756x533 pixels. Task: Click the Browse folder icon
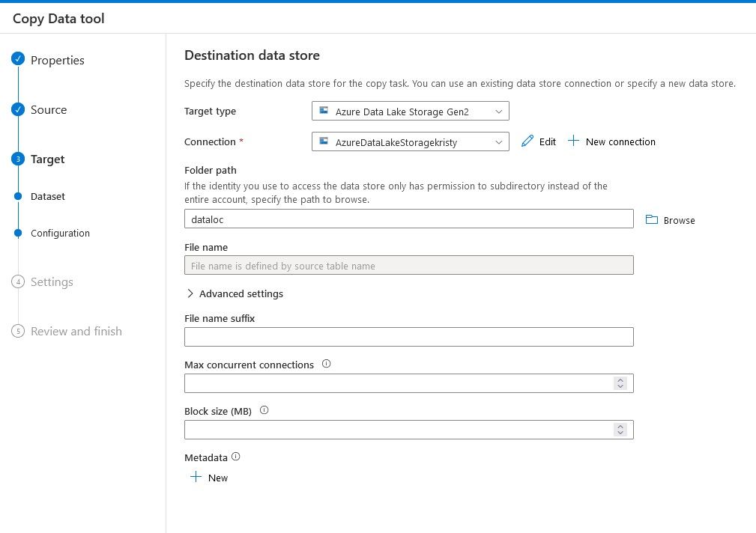pos(651,220)
